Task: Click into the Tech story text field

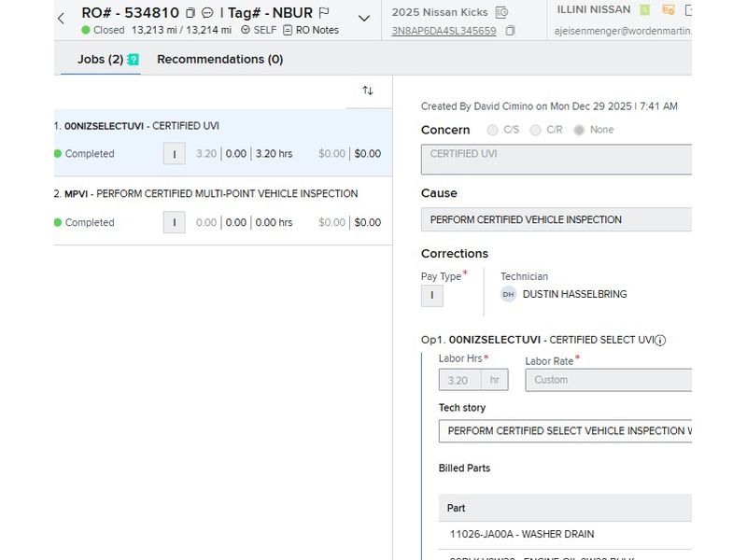Action: [565, 431]
